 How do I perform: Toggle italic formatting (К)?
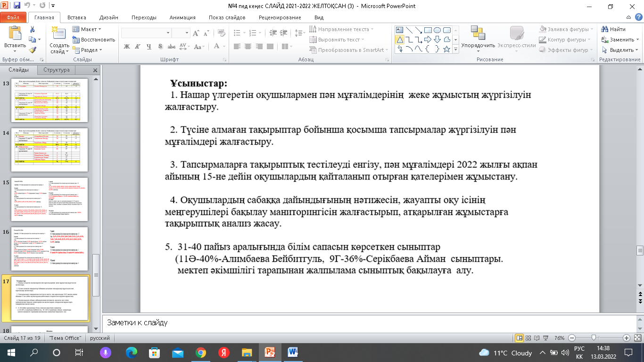(x=138, y=46)
